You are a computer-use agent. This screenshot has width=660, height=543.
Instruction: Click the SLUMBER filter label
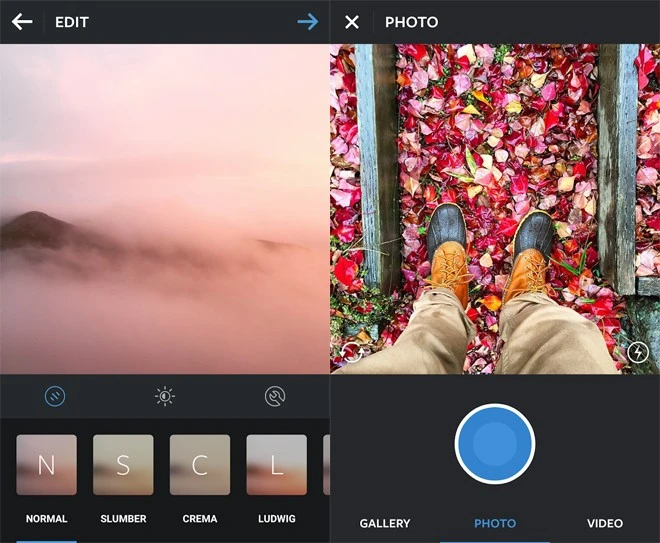[x=123, y=519]
